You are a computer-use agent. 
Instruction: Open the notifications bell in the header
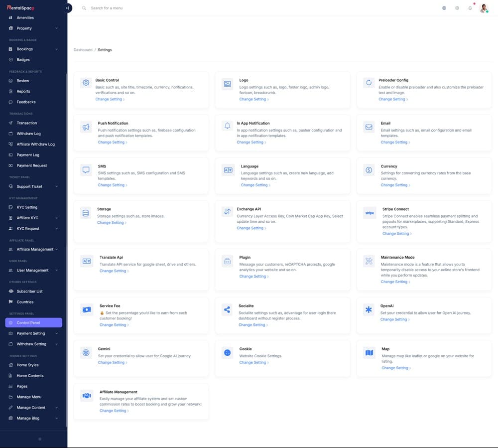pyautogui.click(x=470, y=8)
